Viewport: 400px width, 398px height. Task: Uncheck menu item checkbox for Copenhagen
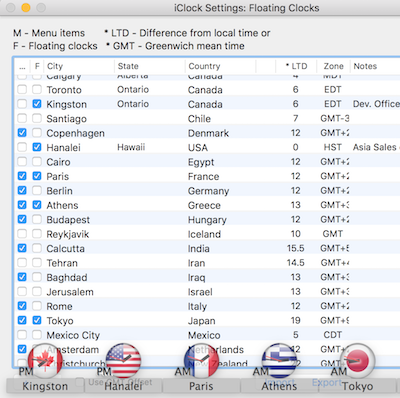pyautogui.click(x=22, y=133)
